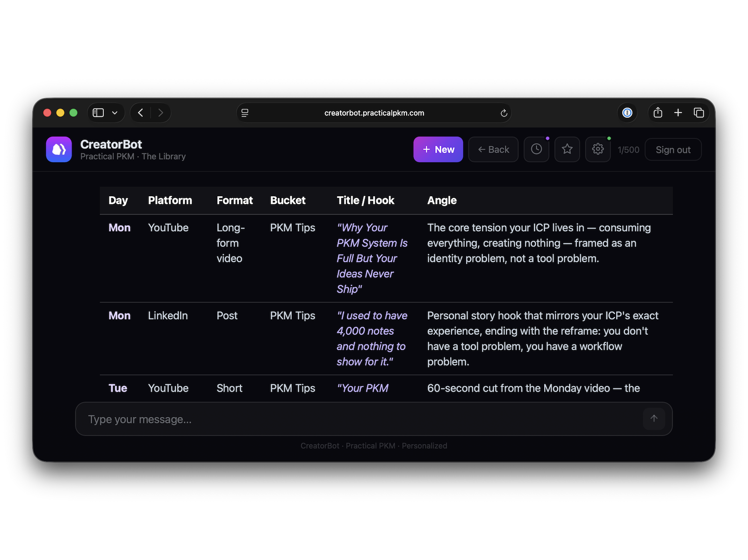Focus the address bar creatorbot.practicalpkm.com
The width and height of the screenshot is (748, 560).
pyautogui.click(x=374, y=113)
